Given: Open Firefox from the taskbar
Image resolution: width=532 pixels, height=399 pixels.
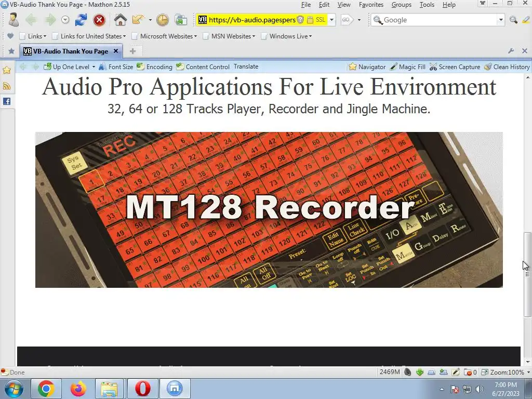Looking at the screenshot, I should 78,389.
